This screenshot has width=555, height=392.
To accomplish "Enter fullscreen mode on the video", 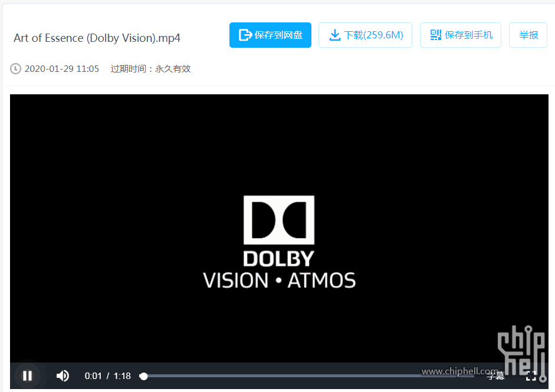I will [531, 376].
